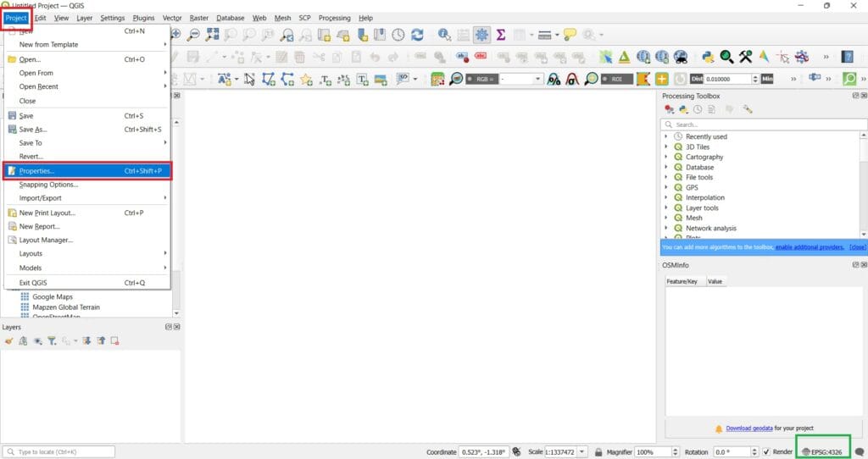Click the Processing Toolbox History clock icon

(x=698, y=109)
